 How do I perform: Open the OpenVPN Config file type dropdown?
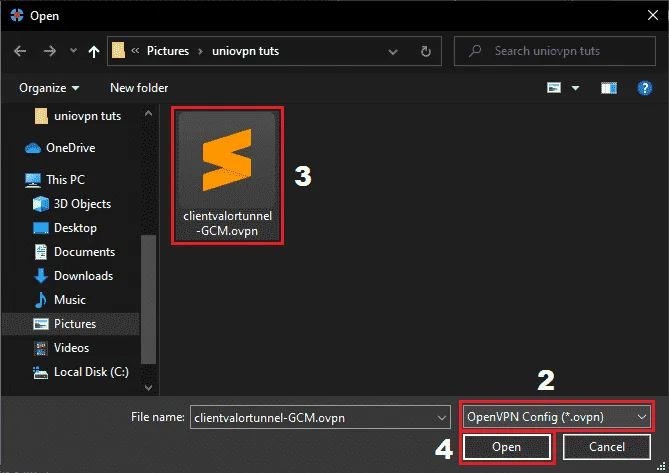pyautogui.click(x=557, y=417)
